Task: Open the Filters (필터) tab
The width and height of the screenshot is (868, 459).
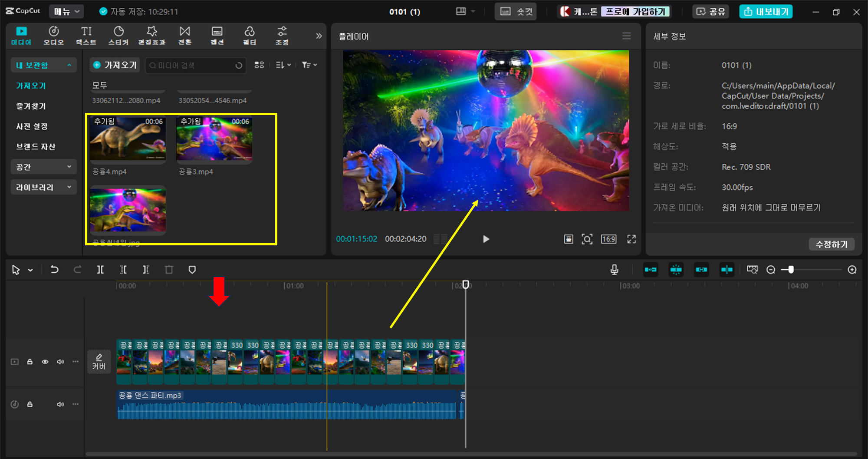Action: 250,36
